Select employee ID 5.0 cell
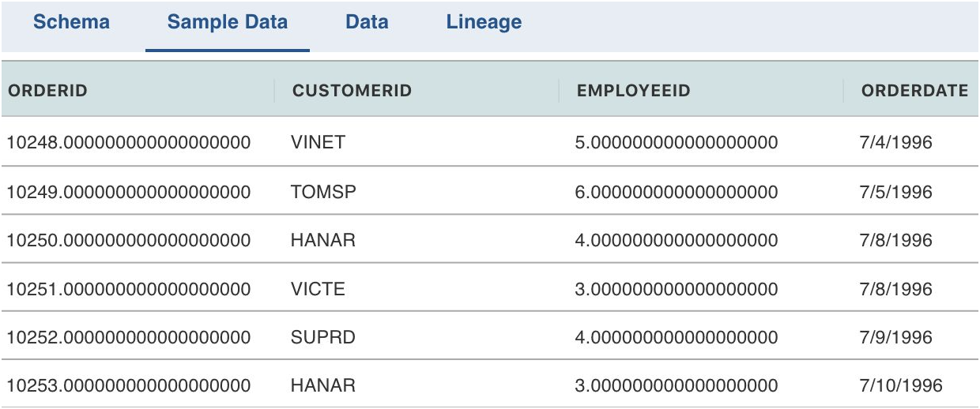The width and height of the screenshot is (980, 409). [x=677, y=143]
